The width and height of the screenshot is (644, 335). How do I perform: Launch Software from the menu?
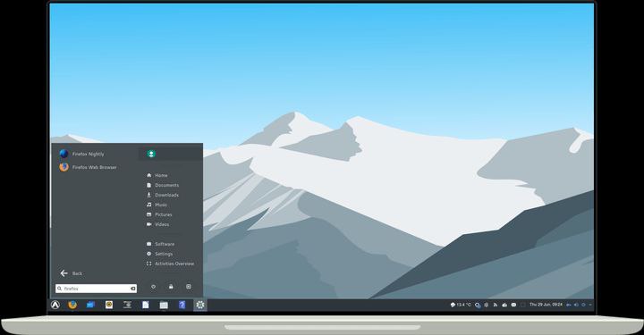(x=161, y=244)
